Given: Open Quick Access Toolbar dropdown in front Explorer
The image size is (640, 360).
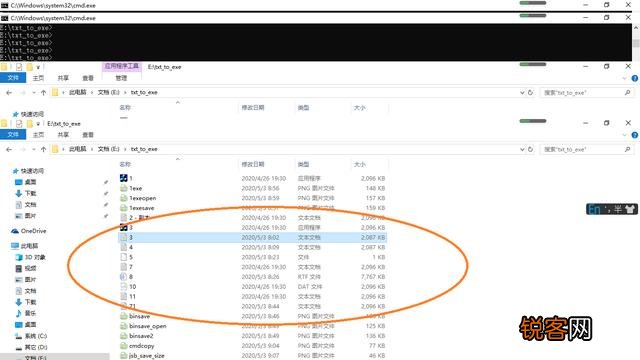Looking at the screenshot, I should (x=38, y=124).
